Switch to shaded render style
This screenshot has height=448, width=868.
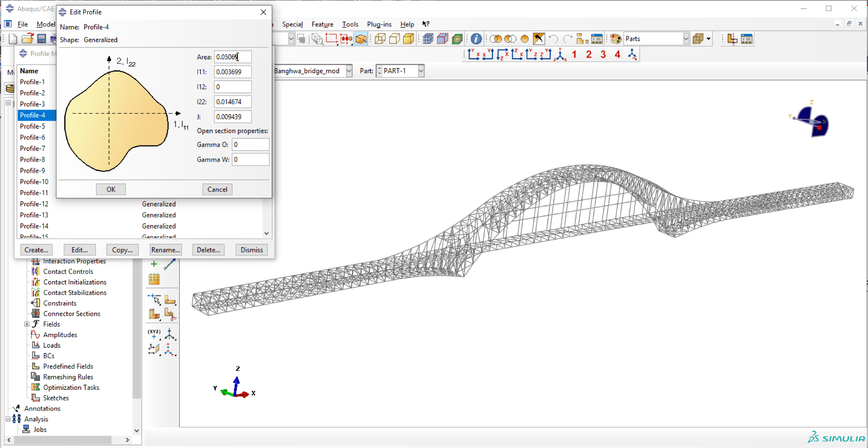(x=408, y=39)
